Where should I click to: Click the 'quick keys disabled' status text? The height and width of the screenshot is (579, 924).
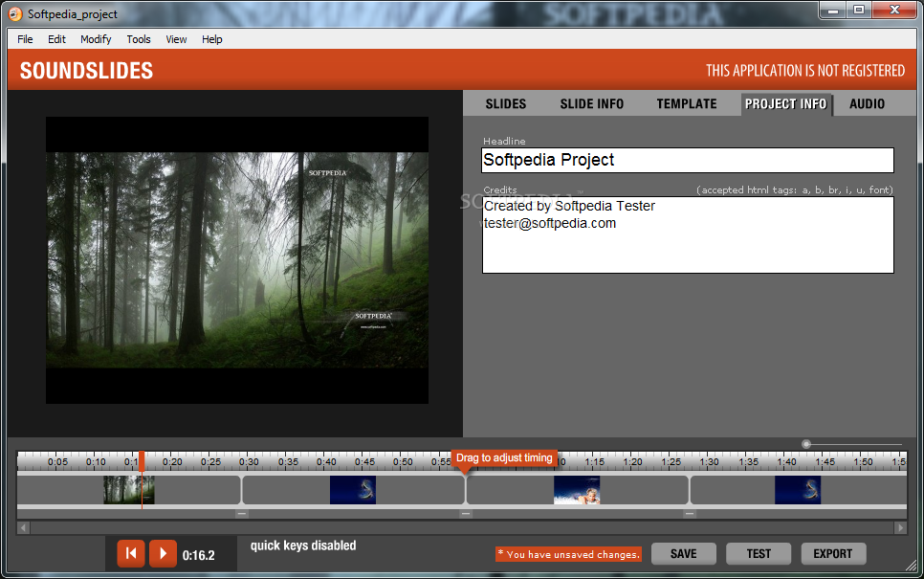click(303, 546)
